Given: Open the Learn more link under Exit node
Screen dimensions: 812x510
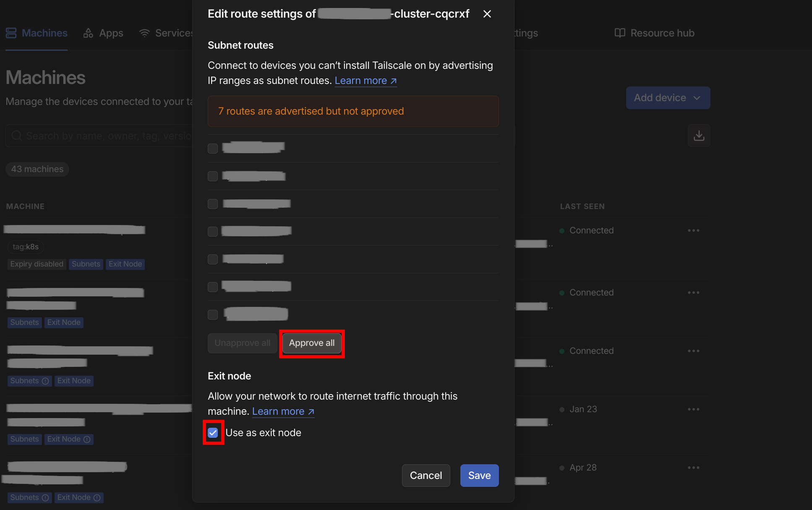Looking at the screenshot, I should point(279,411).
